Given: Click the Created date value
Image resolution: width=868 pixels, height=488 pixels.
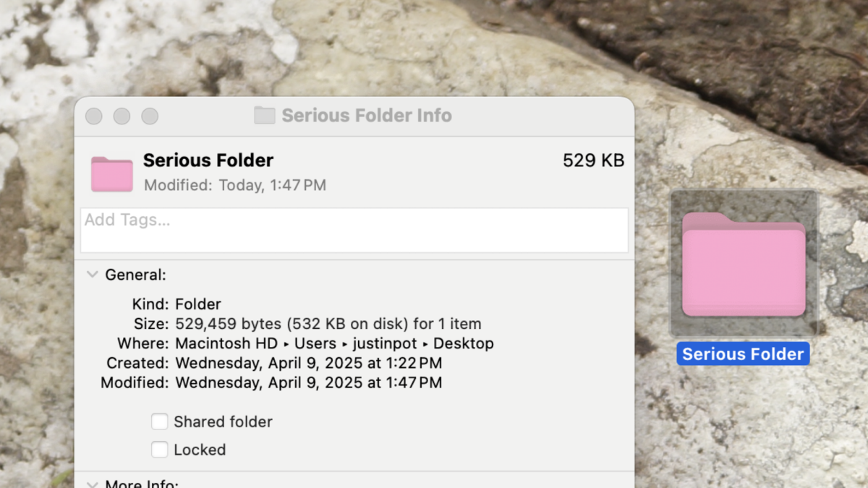Looking at the screenshot, I should pyautogui.click(x=308, y=363).
